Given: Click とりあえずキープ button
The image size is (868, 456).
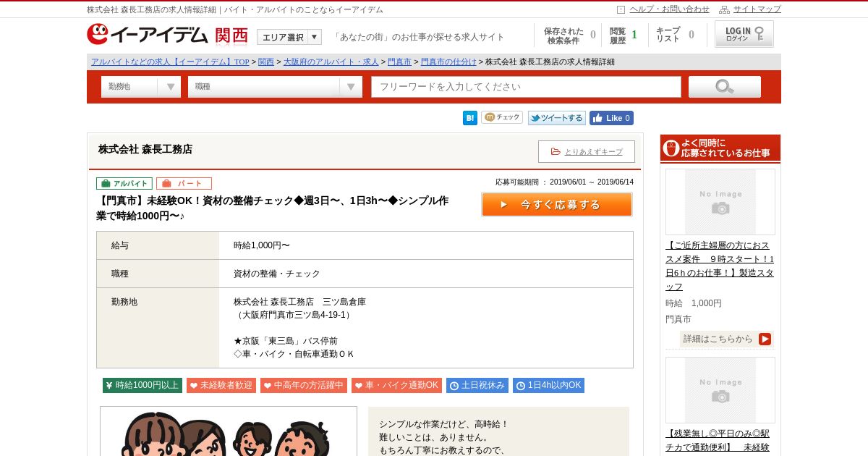Looking at the screenshot, I should (x=587, y=151).
